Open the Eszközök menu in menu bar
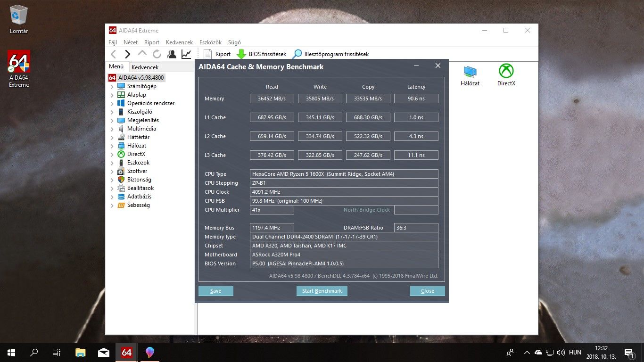The width and height of the screenshot is (644, 362). tap(210, 42)
